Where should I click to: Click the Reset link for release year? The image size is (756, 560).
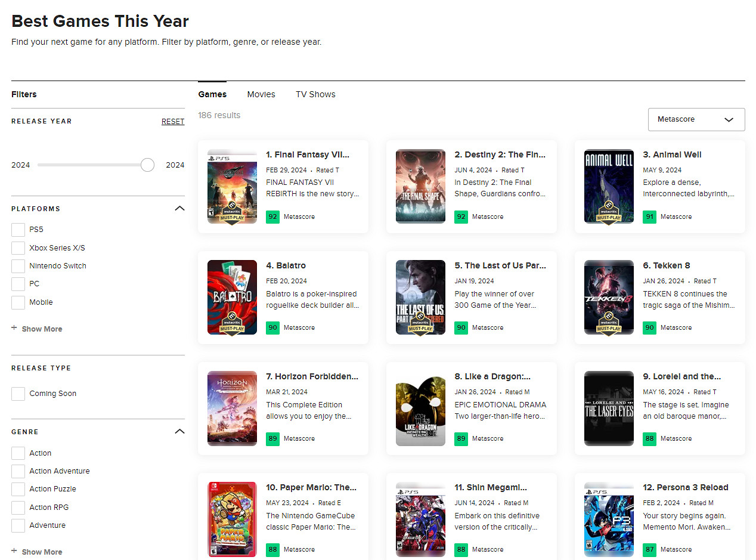click(173, 122)
